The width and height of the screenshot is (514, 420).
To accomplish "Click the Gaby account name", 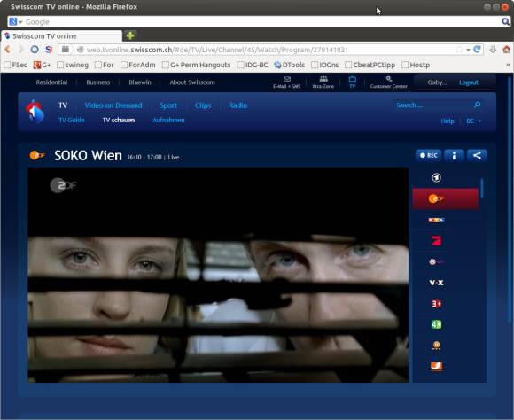I will pos(437,82).
